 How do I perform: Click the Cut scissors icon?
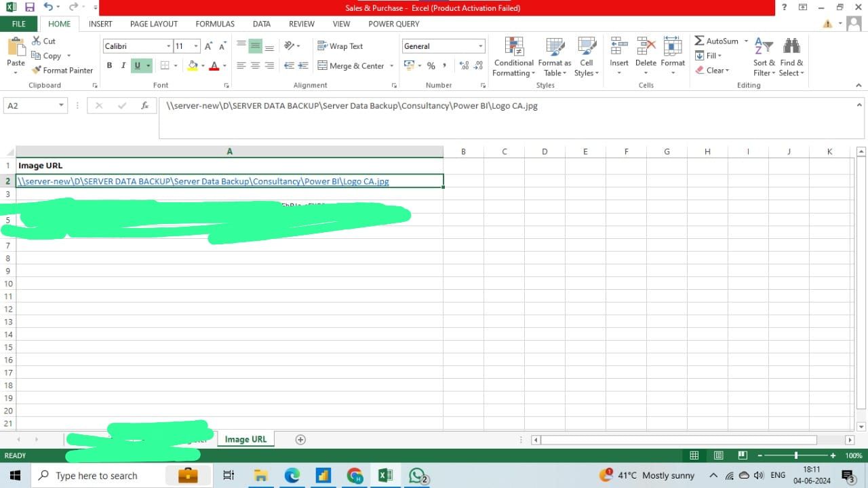tap(35, 41)
